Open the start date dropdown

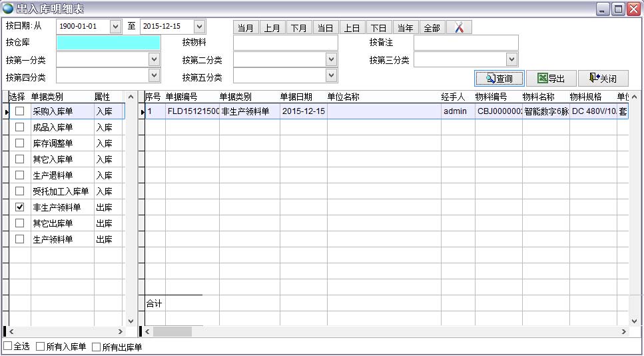coord(115,27)
